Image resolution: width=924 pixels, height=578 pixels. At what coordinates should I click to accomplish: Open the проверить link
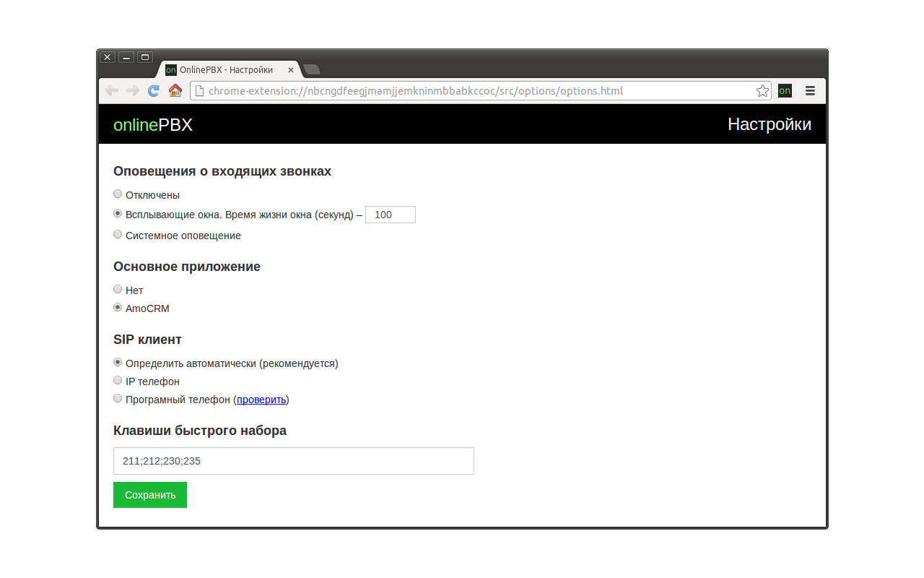click(261, 399)
